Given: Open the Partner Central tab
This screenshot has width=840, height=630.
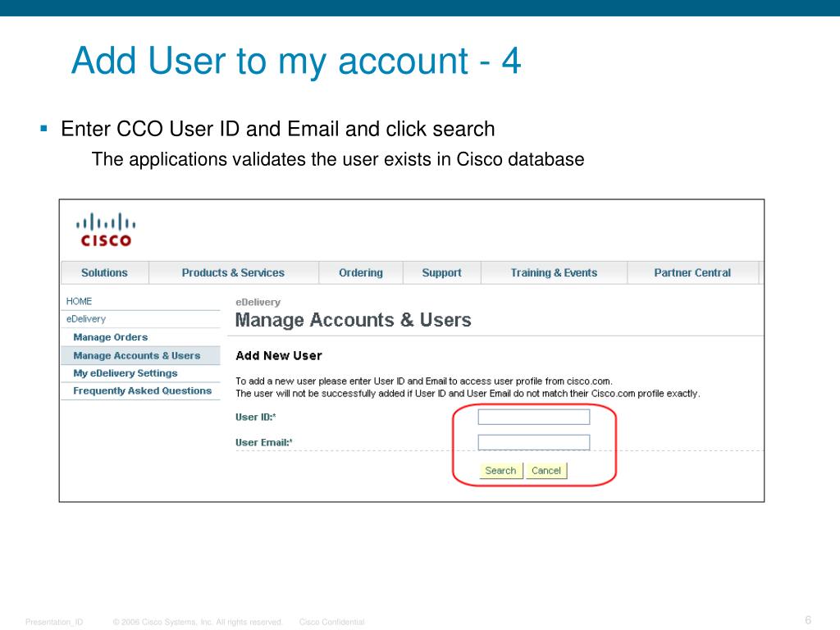Looking at the screenshot, I should click(692, 272).
